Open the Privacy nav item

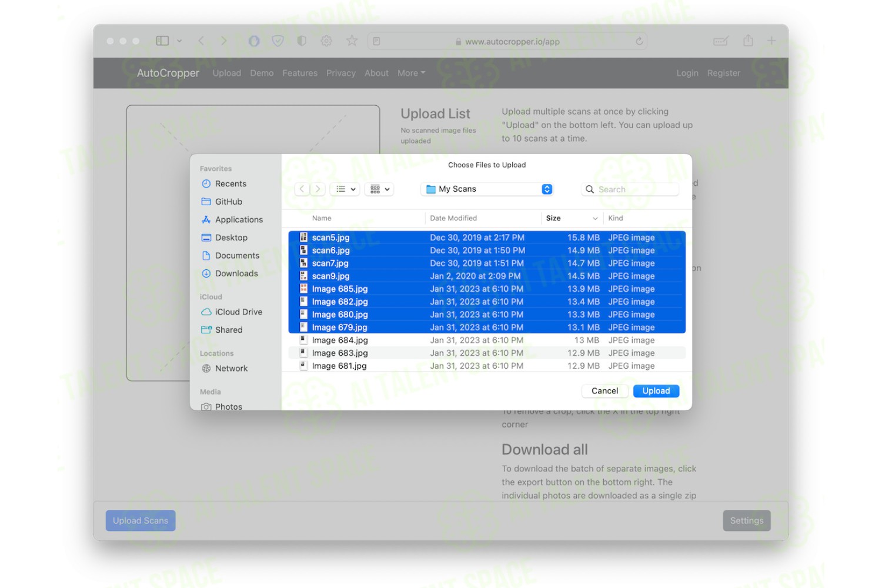[x=341, y=73]
